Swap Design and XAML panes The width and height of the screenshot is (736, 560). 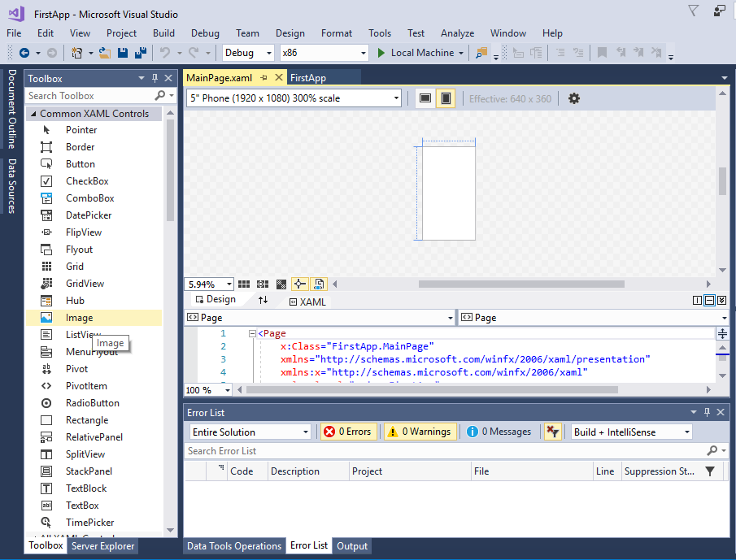point(263,300)
